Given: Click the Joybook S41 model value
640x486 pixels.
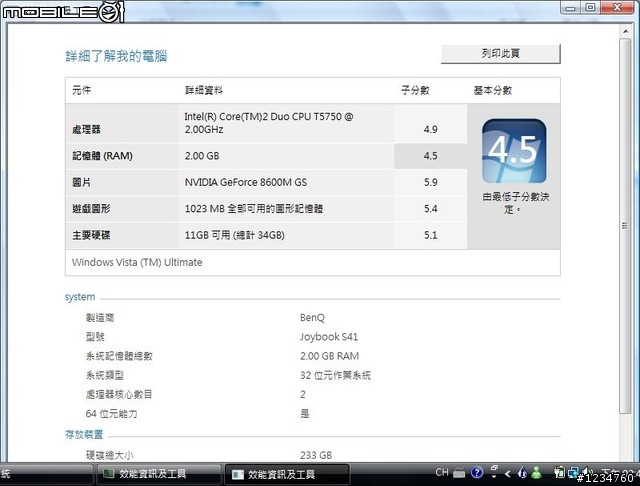Looking at the screenshot, I should pos(329,337).
